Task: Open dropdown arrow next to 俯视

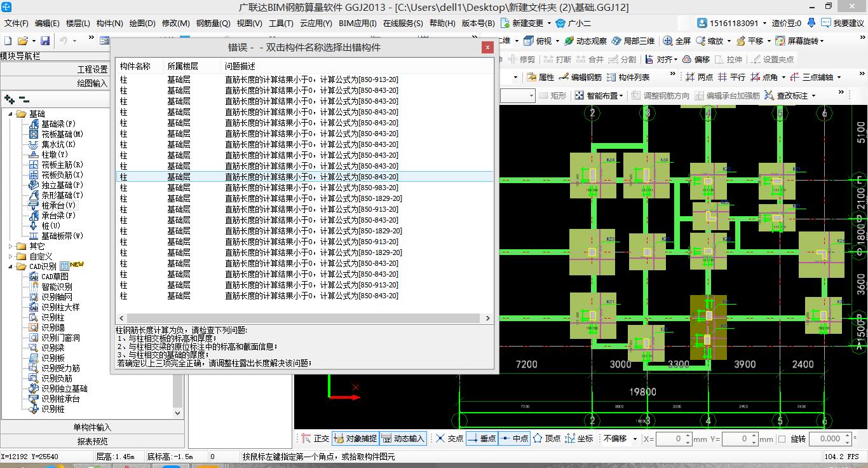Action: 557,41
